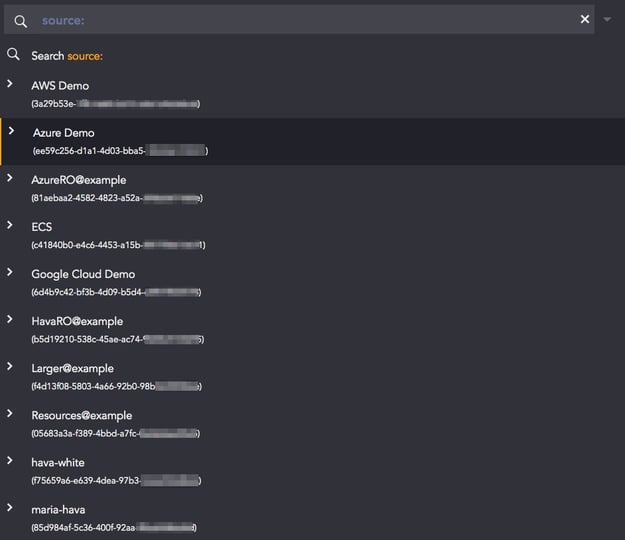Click the ID starting f75659a6-e639
The image size is (625, 540).
[x=116, y=481]
